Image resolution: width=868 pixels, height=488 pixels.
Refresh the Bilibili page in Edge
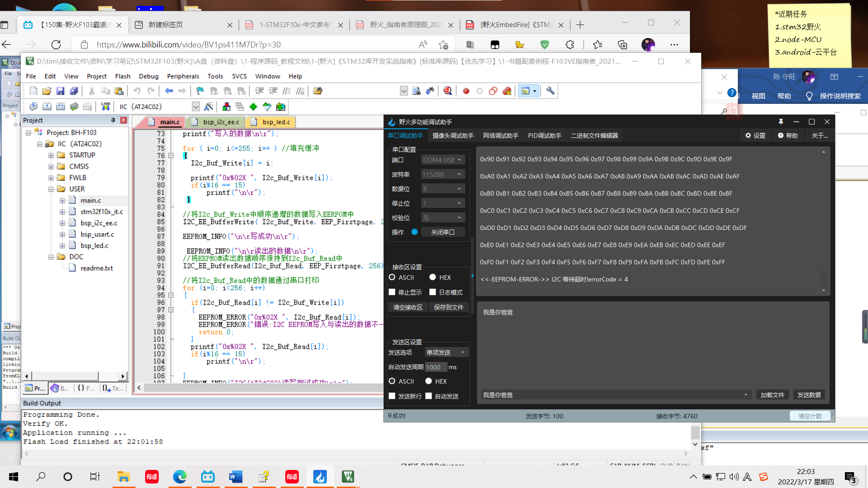56,44
